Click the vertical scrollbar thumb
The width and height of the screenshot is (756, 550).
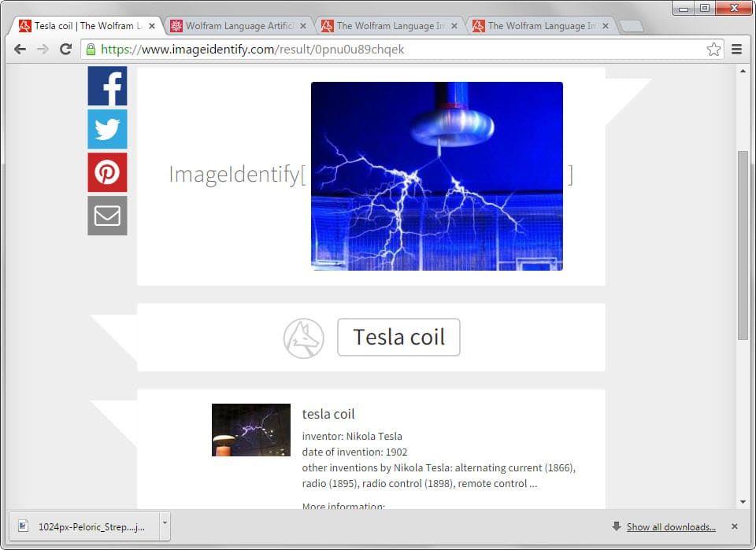[743, 245]
